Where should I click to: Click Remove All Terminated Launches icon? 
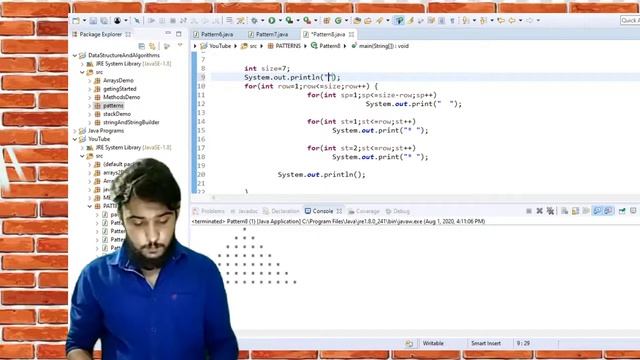coord(550,211)
